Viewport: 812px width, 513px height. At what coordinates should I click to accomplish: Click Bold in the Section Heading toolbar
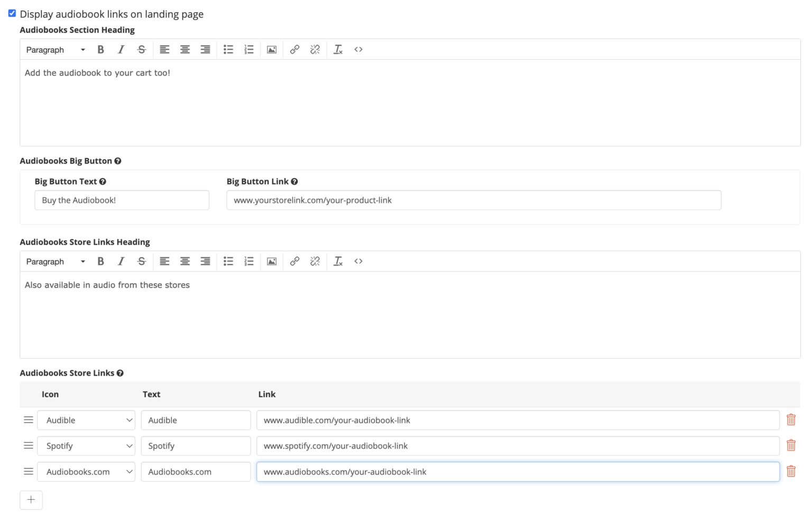100,50
